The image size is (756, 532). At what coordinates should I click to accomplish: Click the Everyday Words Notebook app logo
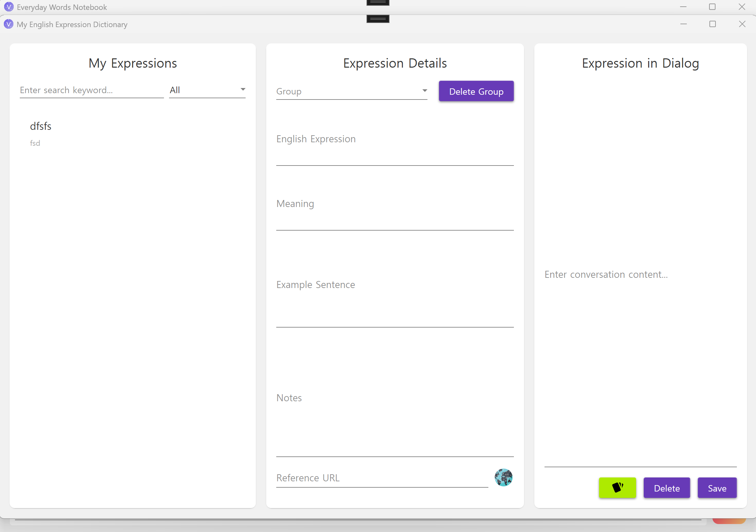pyautogui.click(x=9, y=7)
